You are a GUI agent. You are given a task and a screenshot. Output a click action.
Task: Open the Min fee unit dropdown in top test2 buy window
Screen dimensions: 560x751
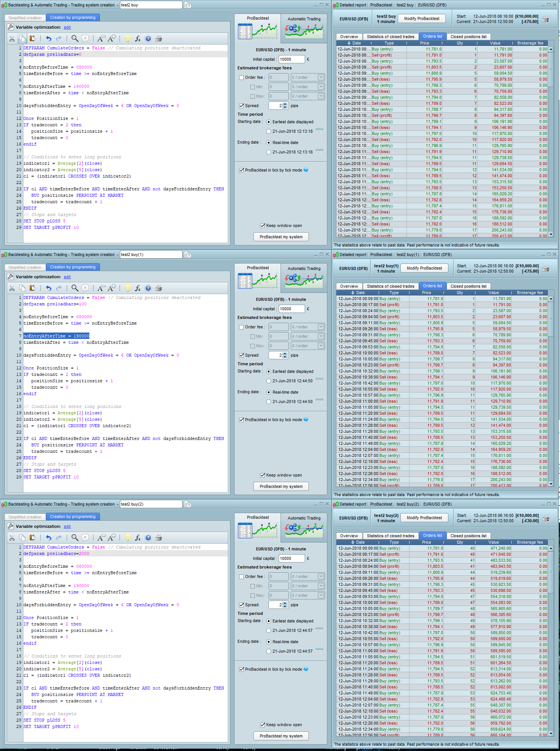308,87
